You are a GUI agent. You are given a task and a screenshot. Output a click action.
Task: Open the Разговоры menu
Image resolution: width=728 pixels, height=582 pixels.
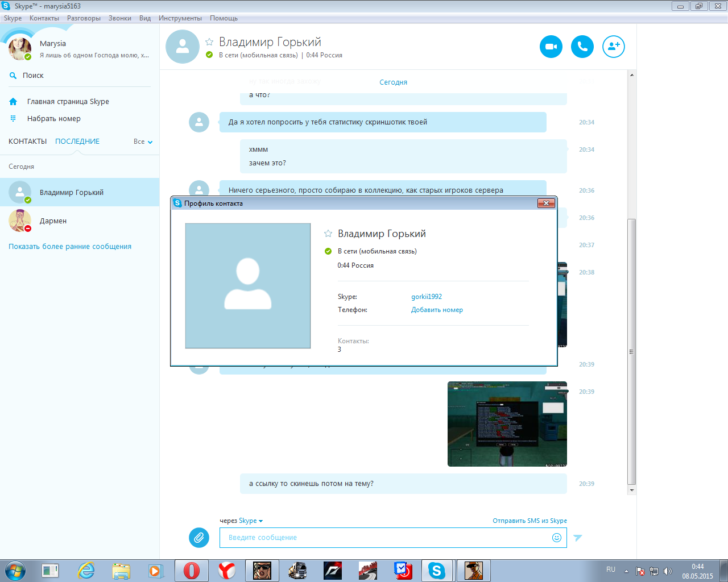pyautogui.click(x=84, y=18)
